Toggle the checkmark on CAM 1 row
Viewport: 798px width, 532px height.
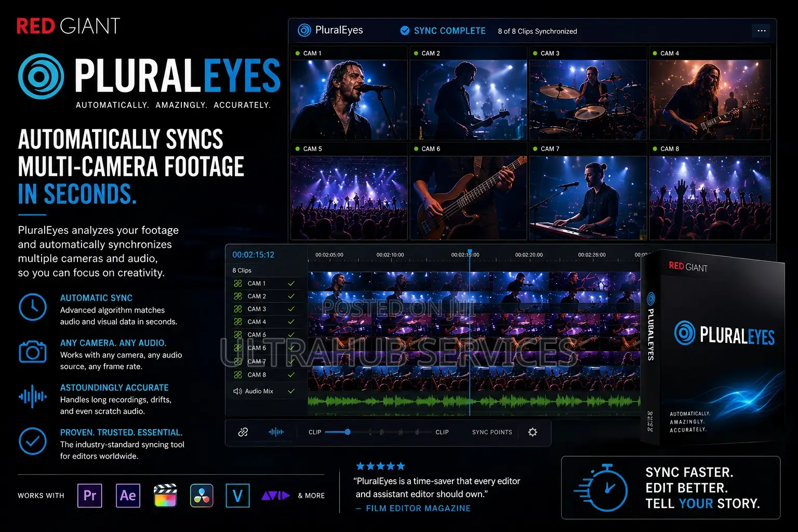point(291,284)
